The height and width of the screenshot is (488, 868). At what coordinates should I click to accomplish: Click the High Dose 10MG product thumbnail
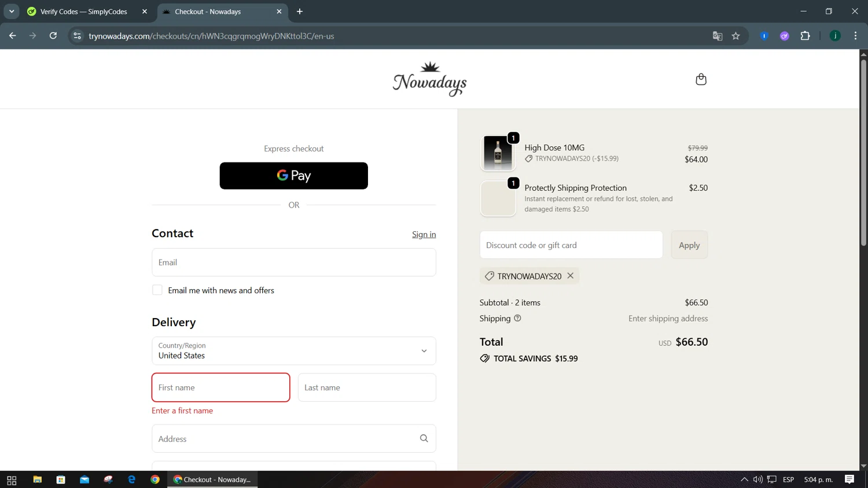[498, 153]
